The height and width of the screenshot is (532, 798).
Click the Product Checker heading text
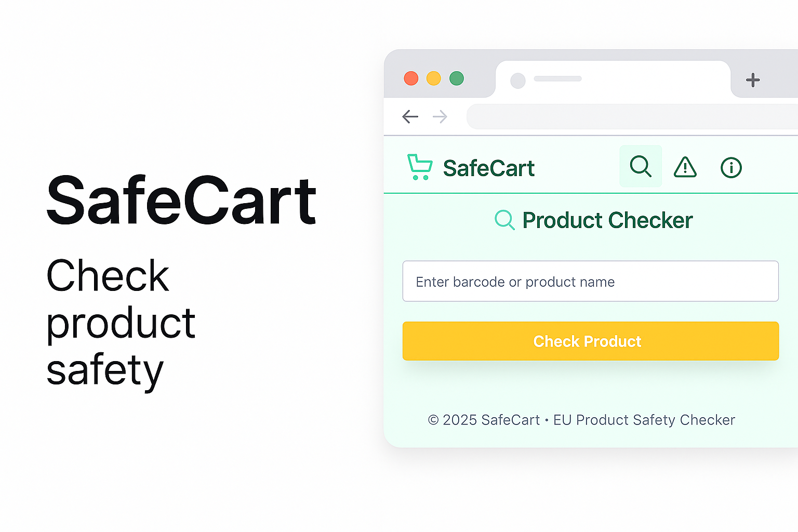click(607, 220)
